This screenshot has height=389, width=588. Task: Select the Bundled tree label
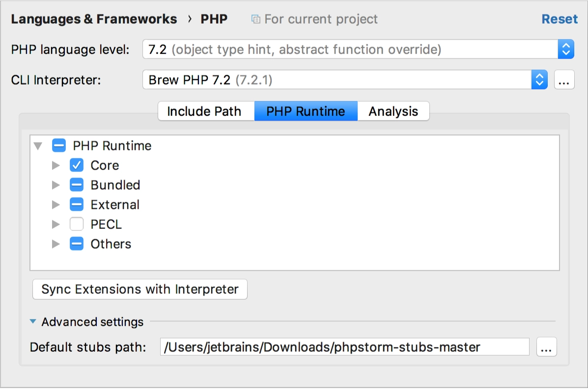coord(115,185)
